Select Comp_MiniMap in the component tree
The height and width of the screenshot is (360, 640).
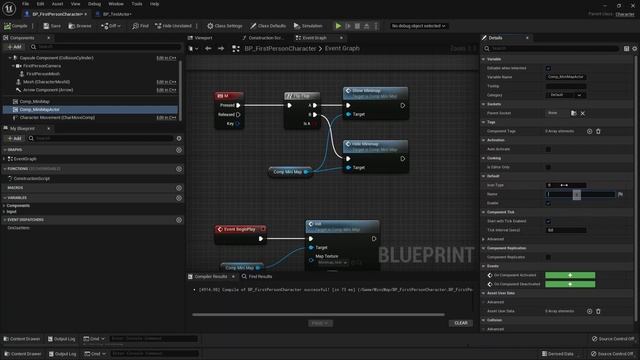point(34,102)
